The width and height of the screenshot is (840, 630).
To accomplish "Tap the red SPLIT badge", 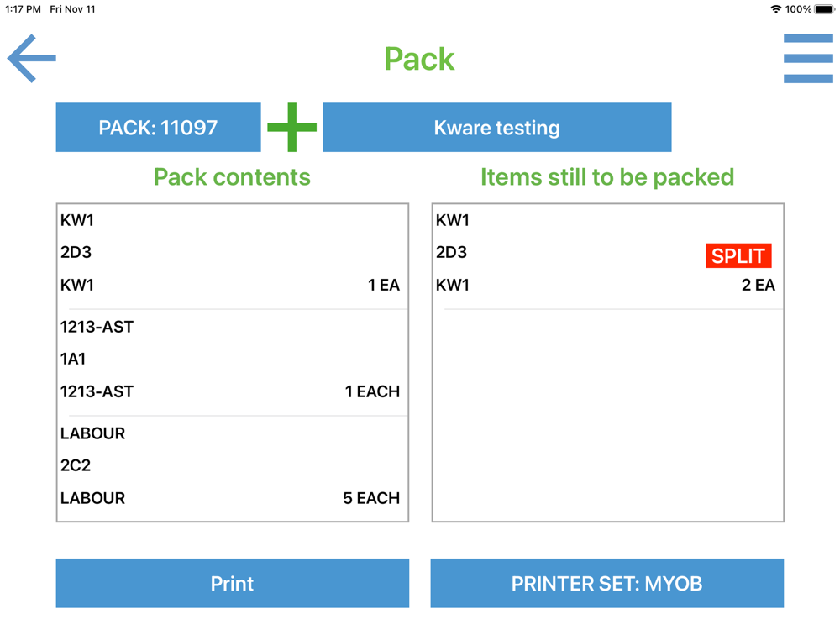I will (738, 255).
